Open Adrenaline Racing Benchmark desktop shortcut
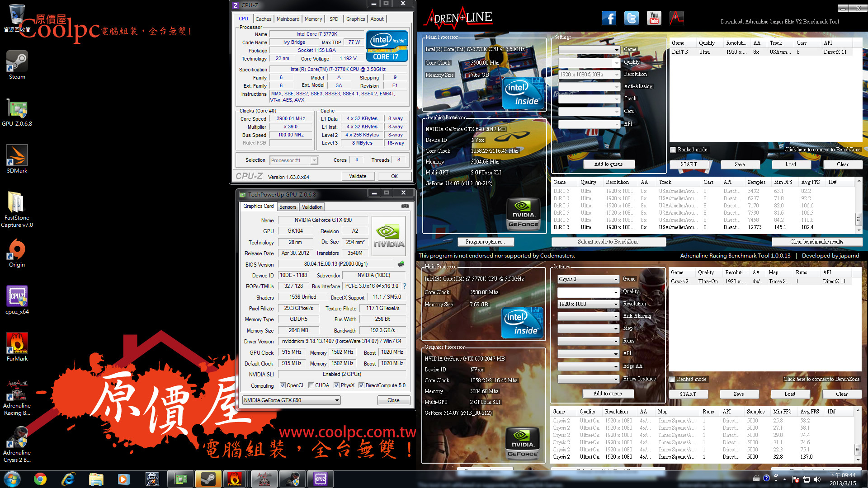 [x=17, y=398]
